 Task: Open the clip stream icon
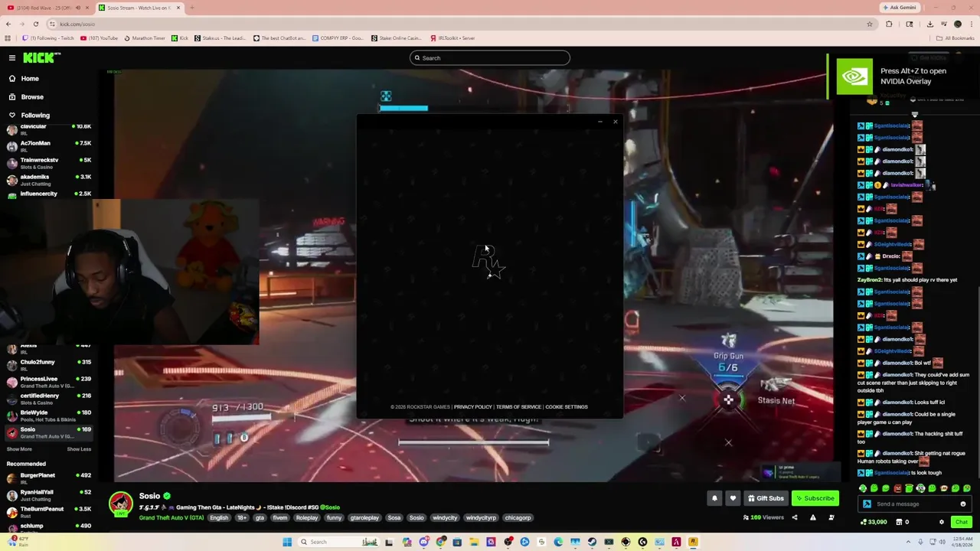coord(831,518)
